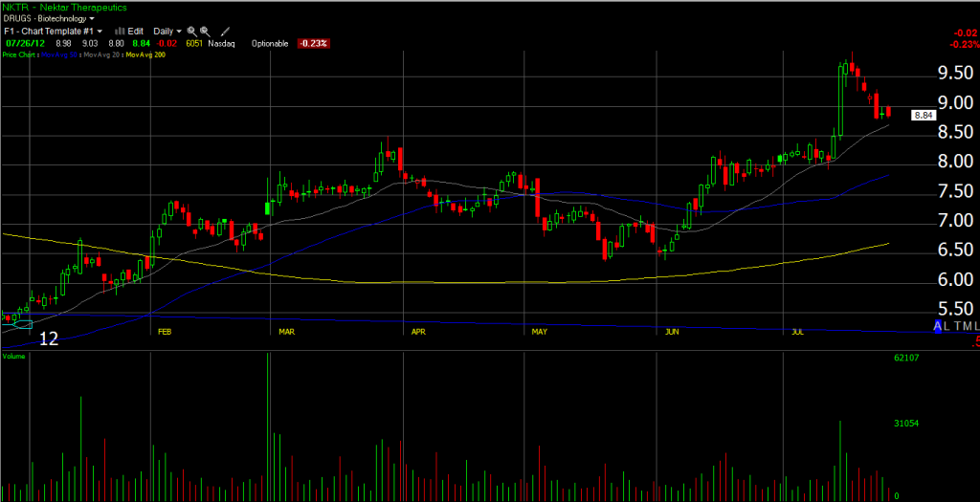Click the red -0.23% percent change badge
The height and width of the screenshot is (502, 980).
point(311,43)
